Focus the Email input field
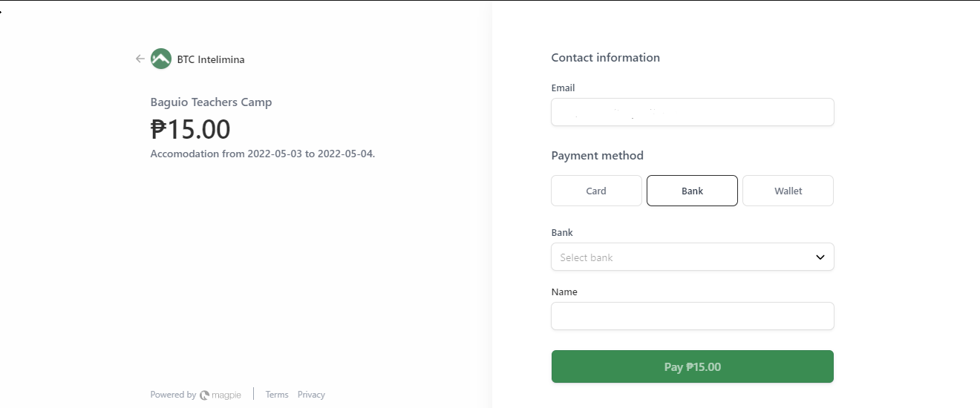980x408 pixels. tap(692, 113)
